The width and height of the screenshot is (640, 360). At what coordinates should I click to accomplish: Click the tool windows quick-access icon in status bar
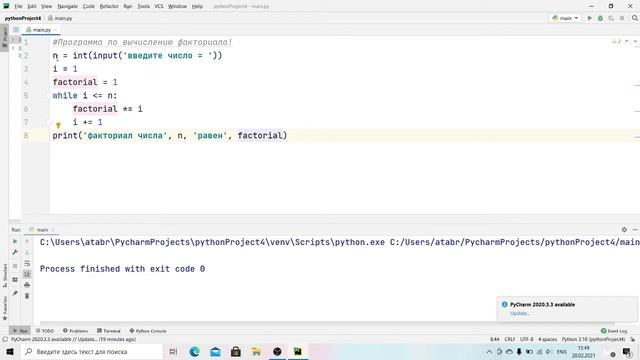5,339
